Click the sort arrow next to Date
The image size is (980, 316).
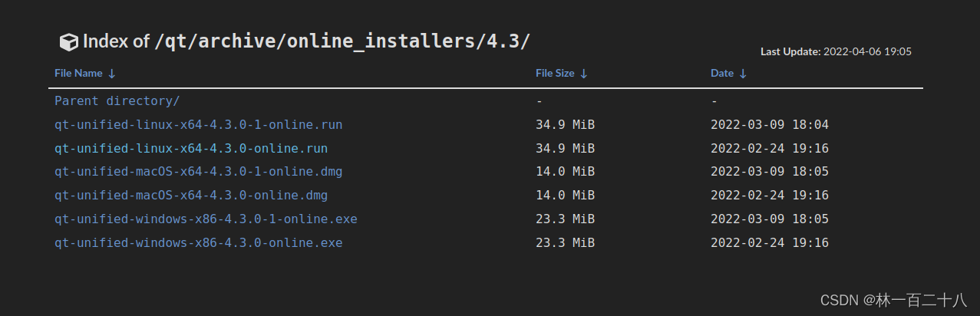pyautogui.click(x=743, y=74)
